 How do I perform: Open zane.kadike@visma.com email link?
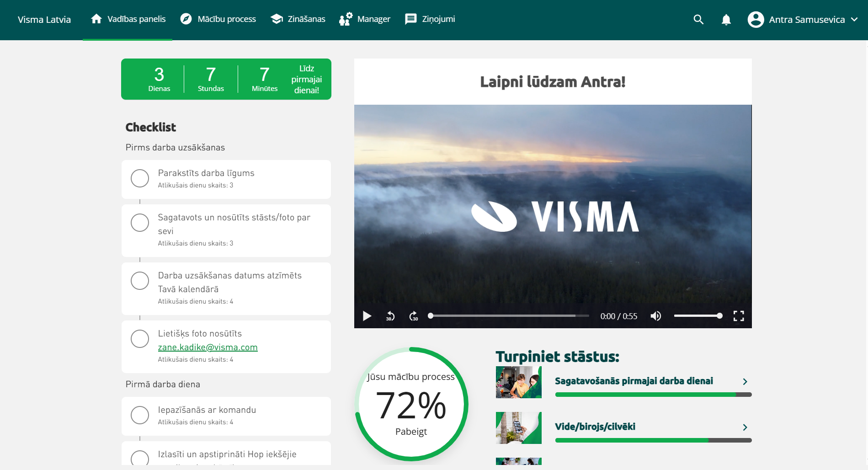tap(208, 347)
